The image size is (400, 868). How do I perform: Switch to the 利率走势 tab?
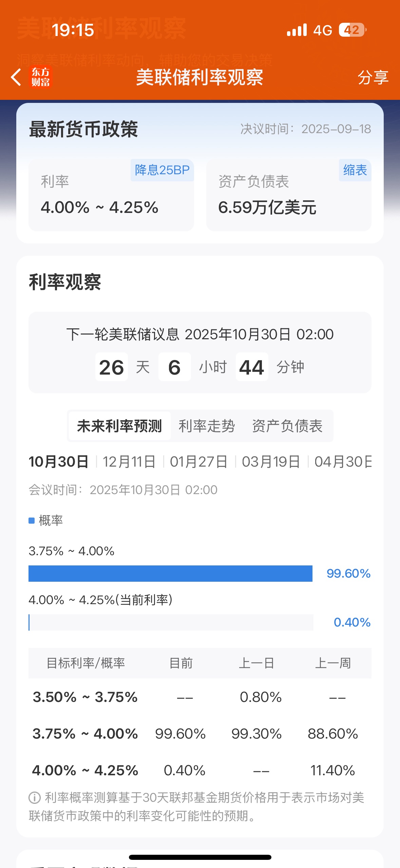(207, 426)
